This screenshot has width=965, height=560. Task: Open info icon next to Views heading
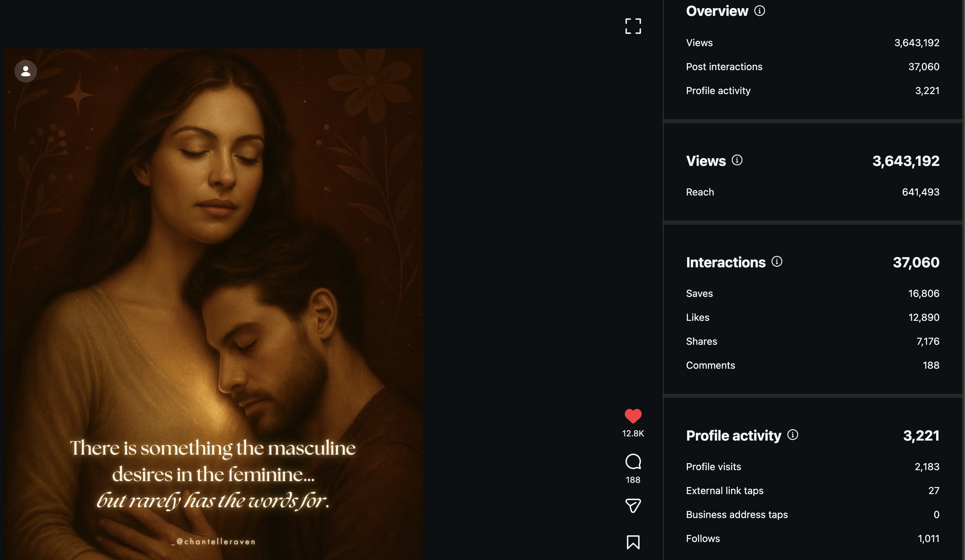pos(737,160)
